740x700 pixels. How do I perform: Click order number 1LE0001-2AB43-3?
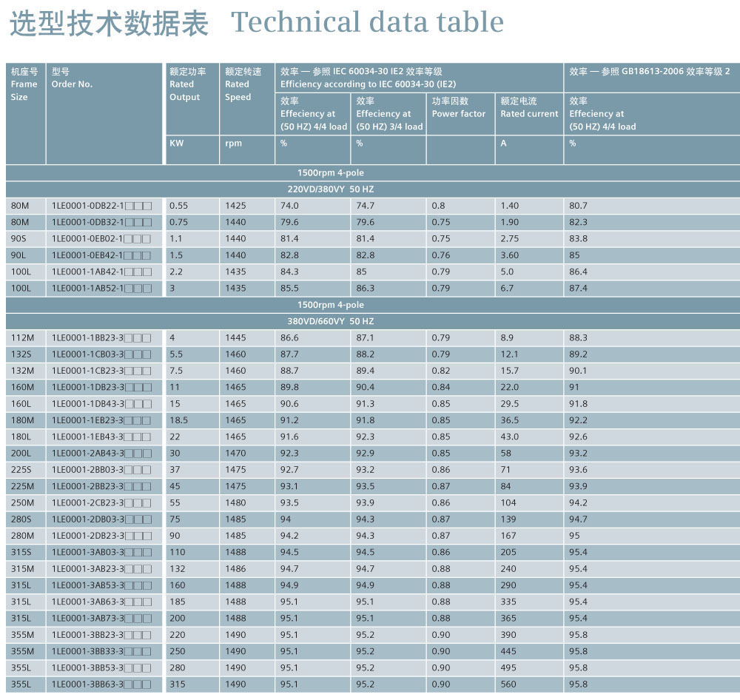(x=101, y=453)
